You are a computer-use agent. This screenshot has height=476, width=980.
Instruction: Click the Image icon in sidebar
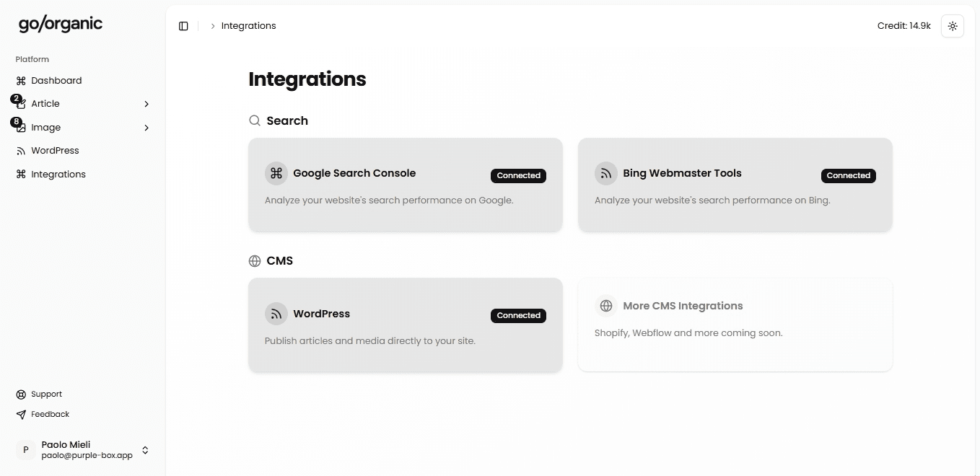[21, 128]
